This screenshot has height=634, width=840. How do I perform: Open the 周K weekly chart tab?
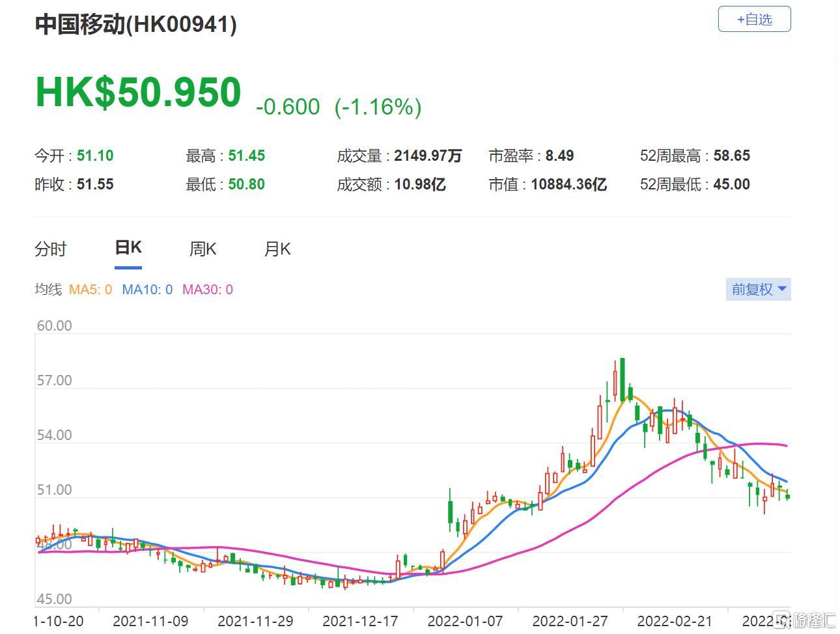pos(203,249)
